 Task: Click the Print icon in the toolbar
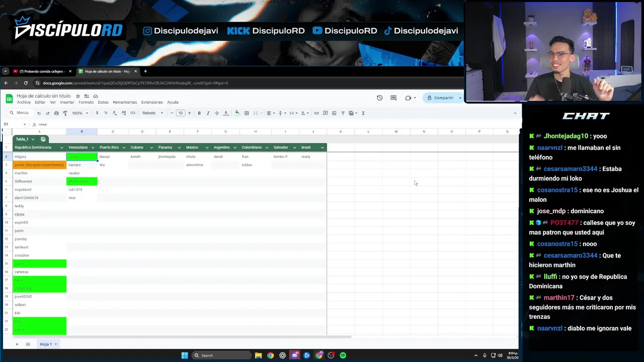coord(56,113)
